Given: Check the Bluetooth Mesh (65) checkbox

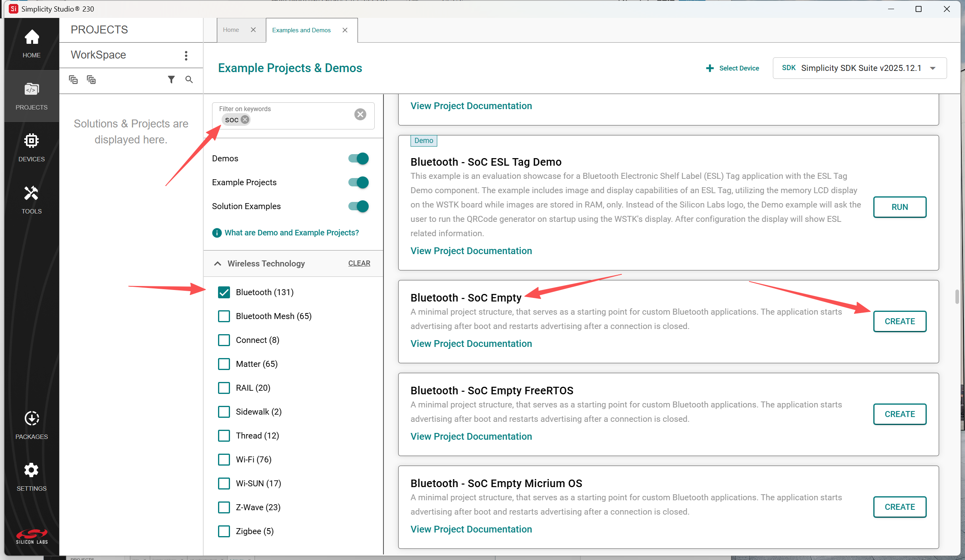Looking at the screenshot, I should pyautogui.click(x=224, y=316).
